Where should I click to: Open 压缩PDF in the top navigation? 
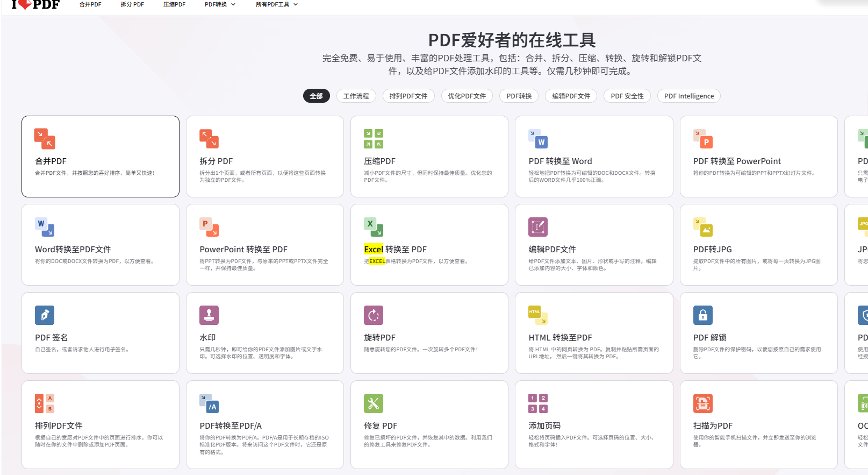[x=174, y=4]
